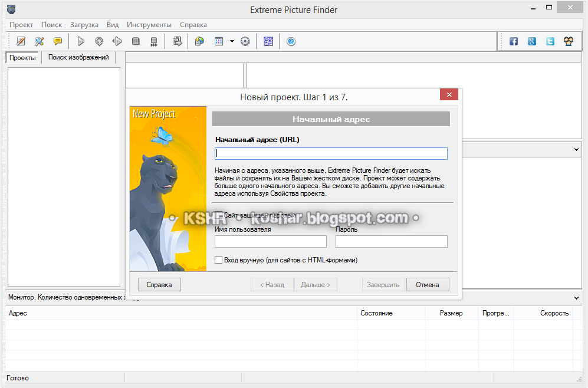Open the view mode dropdown arrow
This screenshot has height=388, width=588.
click(232, 41)
